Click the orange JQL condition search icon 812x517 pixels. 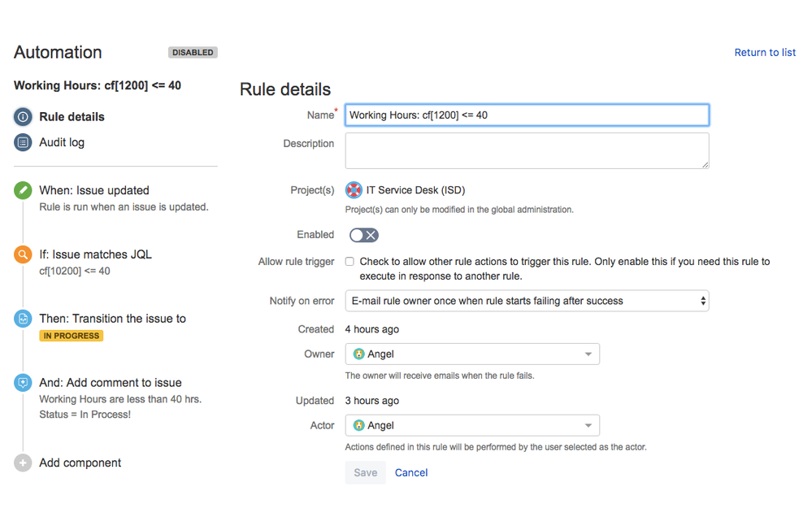tap(23, 254)
